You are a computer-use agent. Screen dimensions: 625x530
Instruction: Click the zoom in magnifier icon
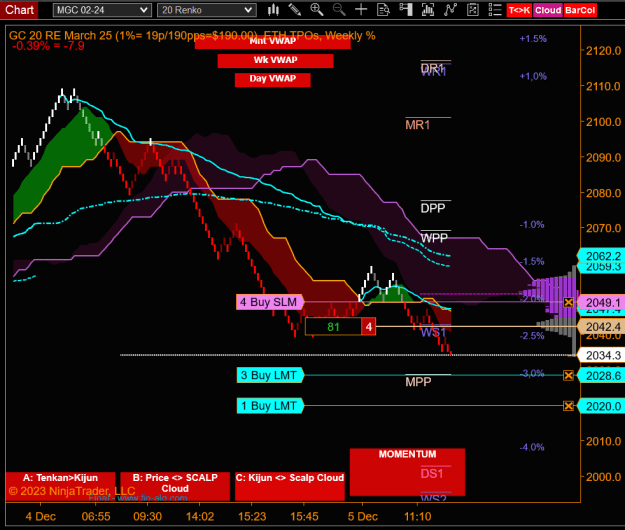coord(317,10)
